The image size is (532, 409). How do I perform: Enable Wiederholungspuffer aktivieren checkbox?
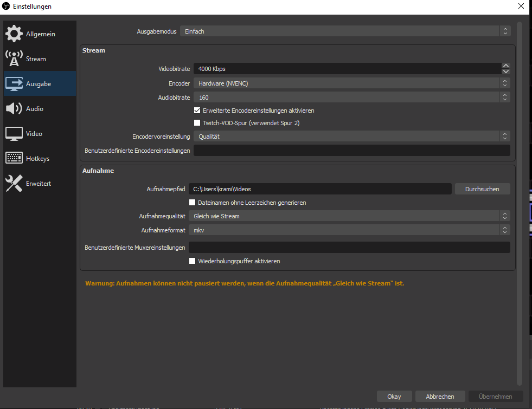pos(193,261)
